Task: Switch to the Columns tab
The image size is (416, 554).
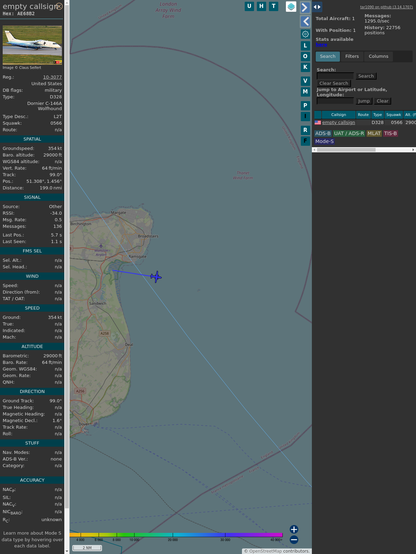Action: tap(378, 57)
